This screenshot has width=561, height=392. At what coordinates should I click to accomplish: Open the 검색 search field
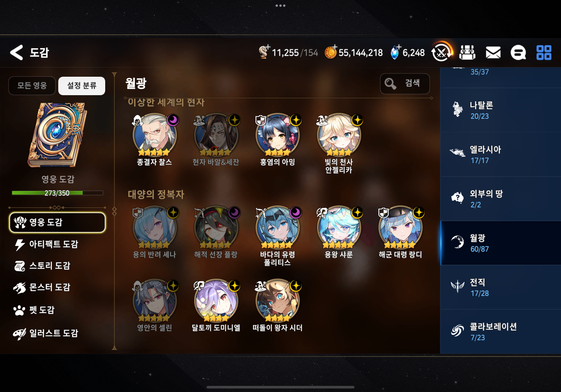pyautogui.click(x=405, y=84)
